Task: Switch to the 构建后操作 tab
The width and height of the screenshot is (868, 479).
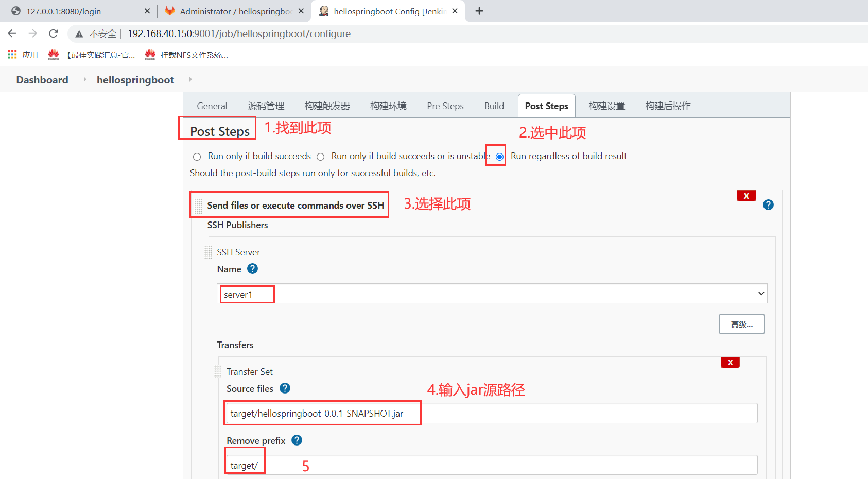Action: 668,106
